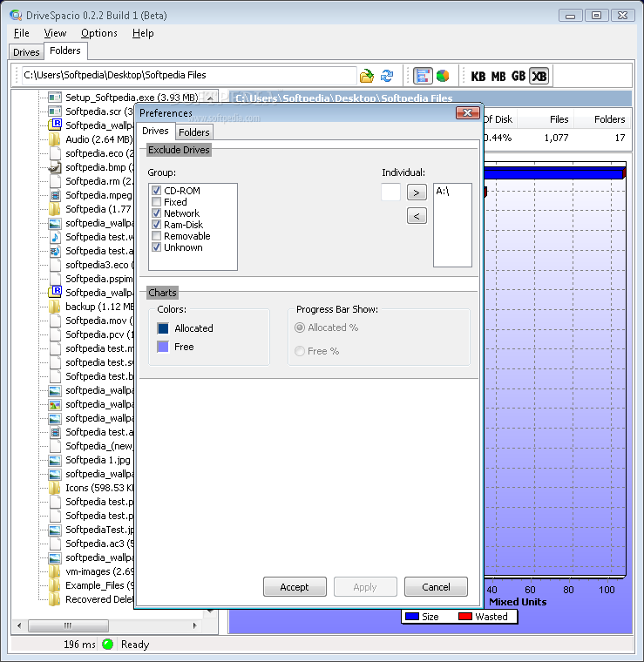Click the Softpedia 1.jpg image icon
Image resolution: width=644 pixels, height=662 pixels.
(x=55, y=460)
